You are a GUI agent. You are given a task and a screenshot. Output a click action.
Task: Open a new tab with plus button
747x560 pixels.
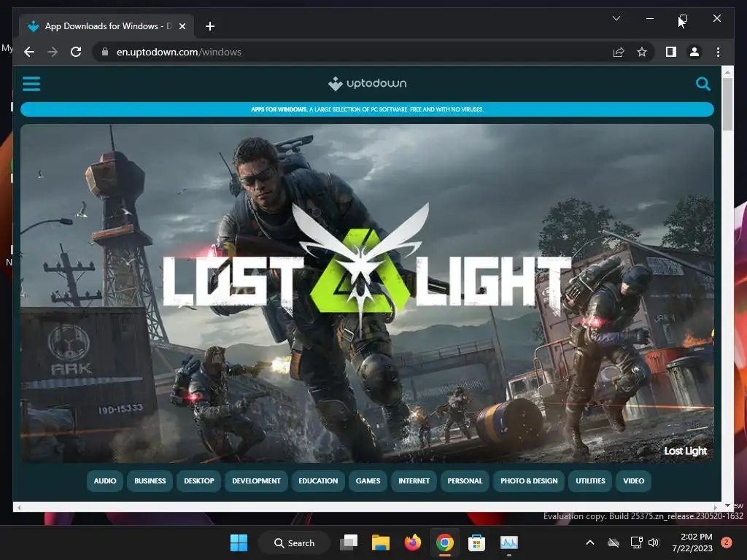coord(210,26)
